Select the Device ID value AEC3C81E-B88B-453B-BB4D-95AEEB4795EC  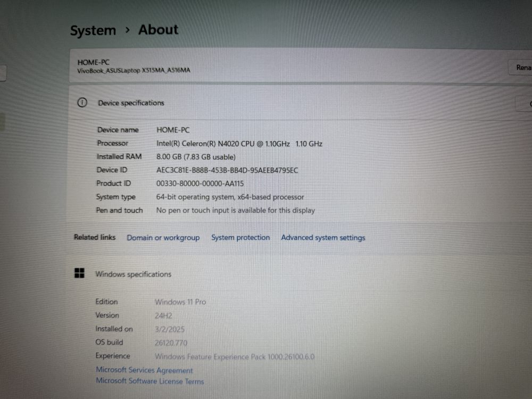click(x=227, y=170)
